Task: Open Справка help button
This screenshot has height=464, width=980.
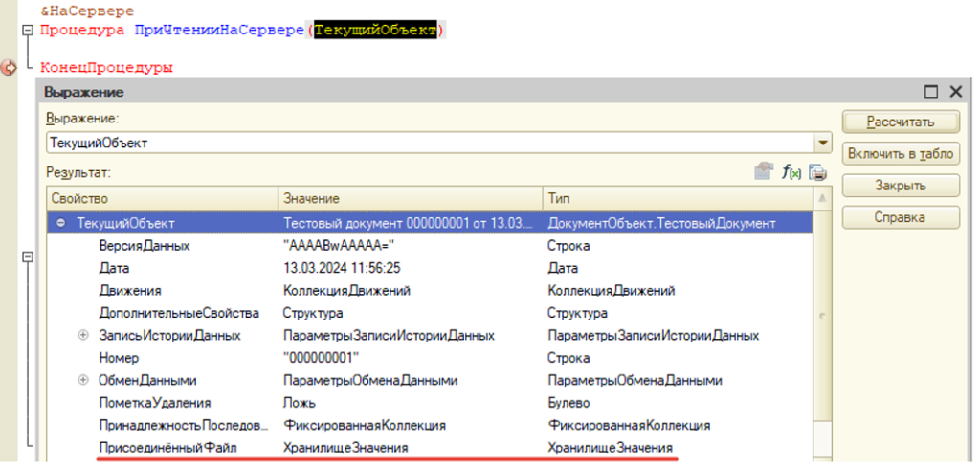Action: click(899, 217)
